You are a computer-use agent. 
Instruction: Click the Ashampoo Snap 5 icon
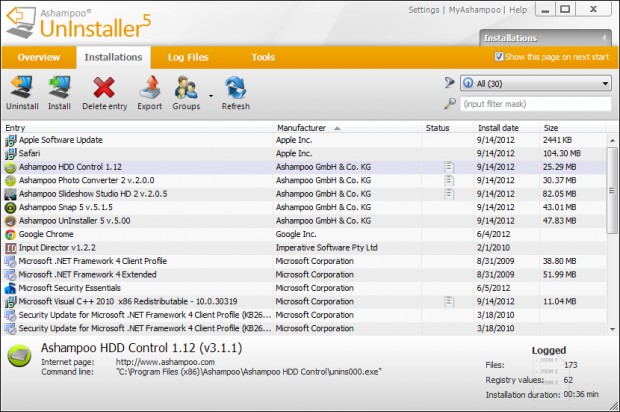tap(10, 208)
